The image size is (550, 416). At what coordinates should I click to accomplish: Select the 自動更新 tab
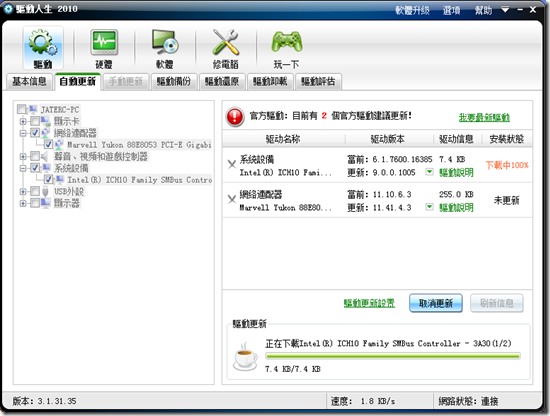click(78, 81)
